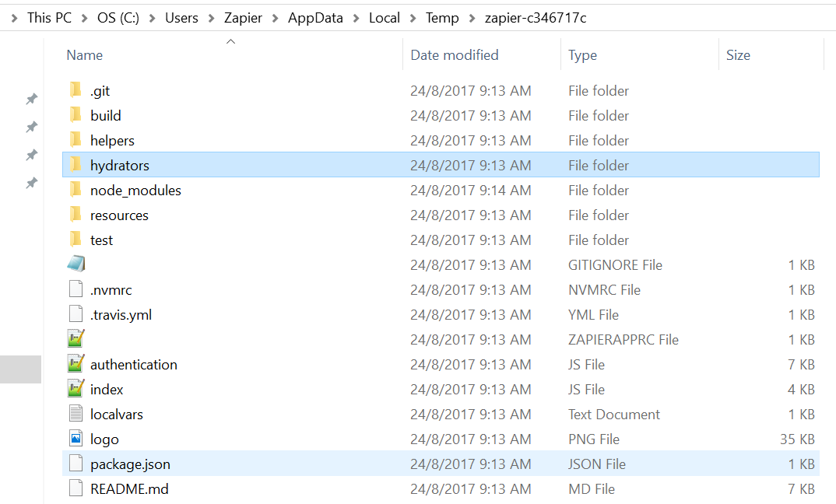
Task: Click the .git folder icon
Action: coord(76,90)
